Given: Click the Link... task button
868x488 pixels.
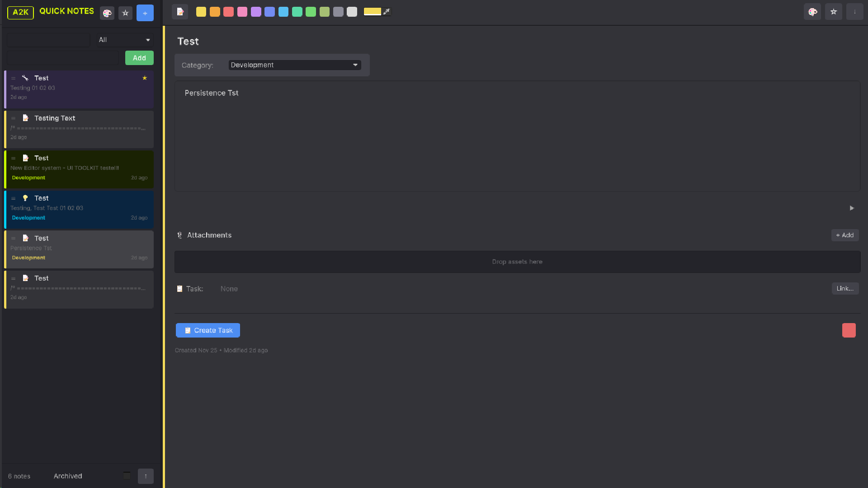Looking at the screenshot, I should pos(844,288).
